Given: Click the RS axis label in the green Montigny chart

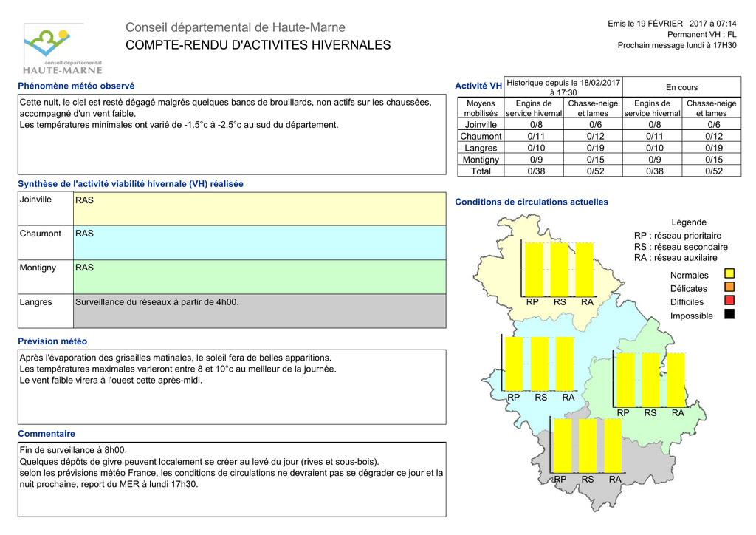Looking at the screenshot, I should tap(650, 413).
